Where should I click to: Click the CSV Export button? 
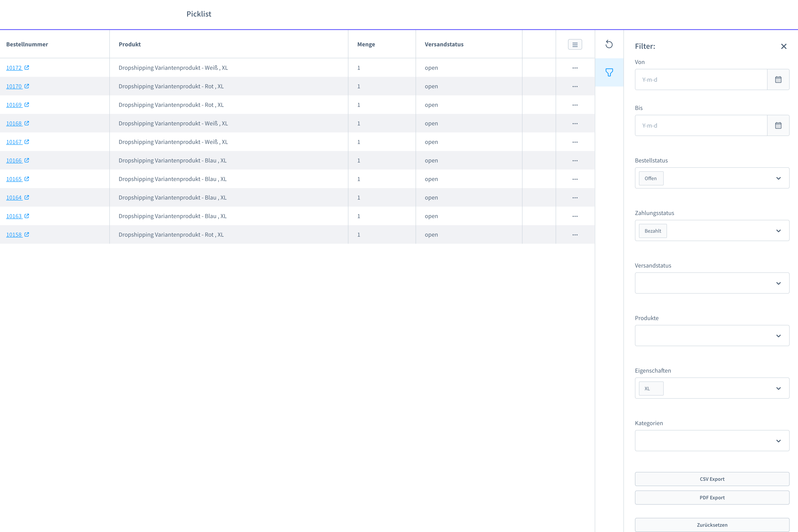[x=712, y=479]
